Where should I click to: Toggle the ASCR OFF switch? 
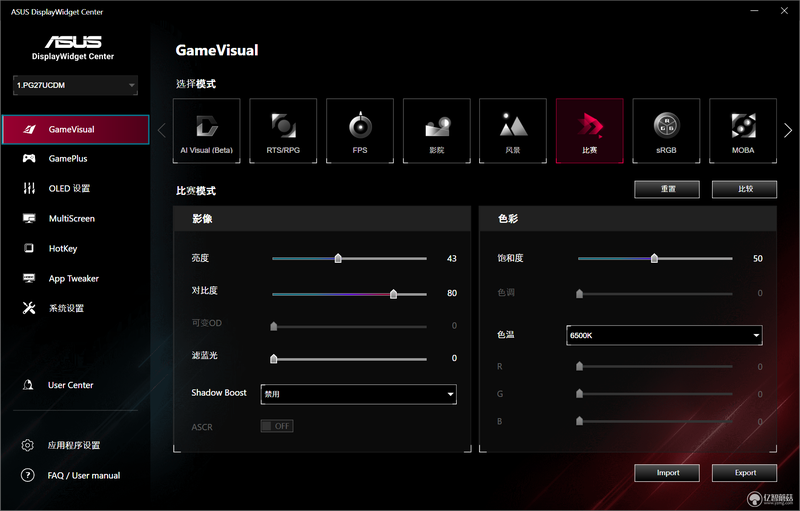coord(277,426)
